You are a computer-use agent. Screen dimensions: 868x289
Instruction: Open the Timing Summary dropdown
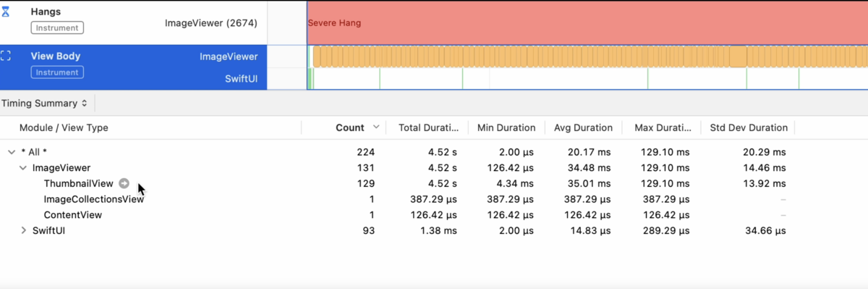point(44,104)
